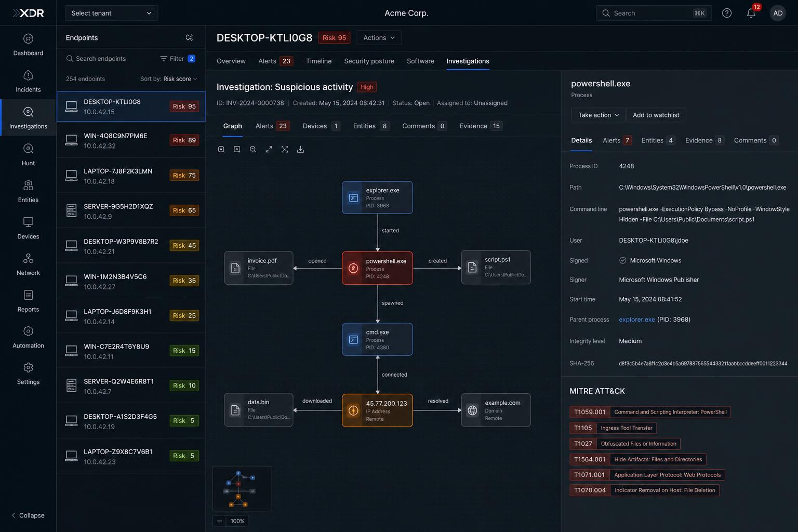Click the help question mark icon
798x532 pixels.
pos(727,13)
